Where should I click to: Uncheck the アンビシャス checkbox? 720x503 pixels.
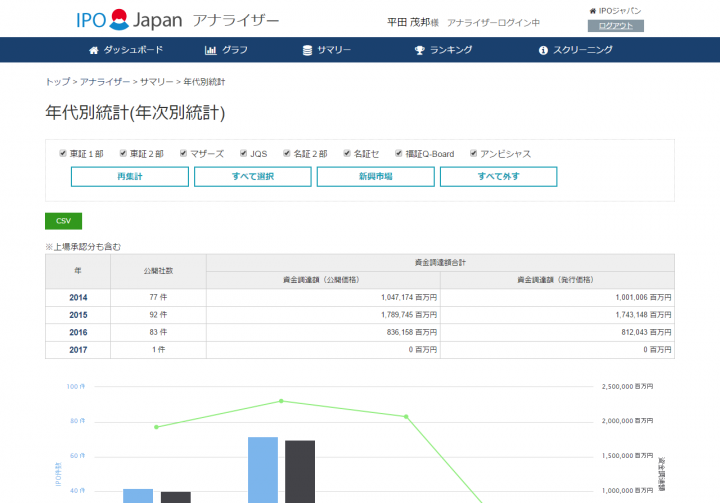472,154
